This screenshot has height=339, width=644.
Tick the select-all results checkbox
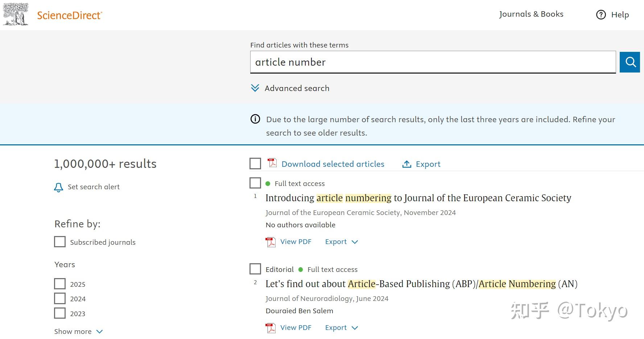tap(255, 164)
